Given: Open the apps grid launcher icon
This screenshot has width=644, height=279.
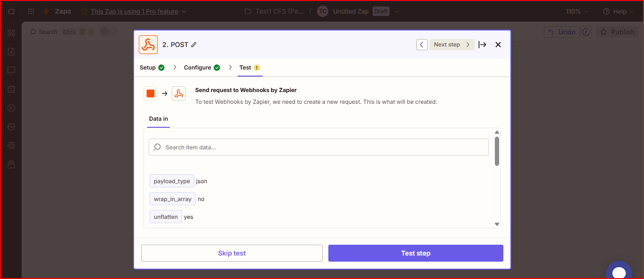Looking at the screenshot, I should tap(31, 11).
